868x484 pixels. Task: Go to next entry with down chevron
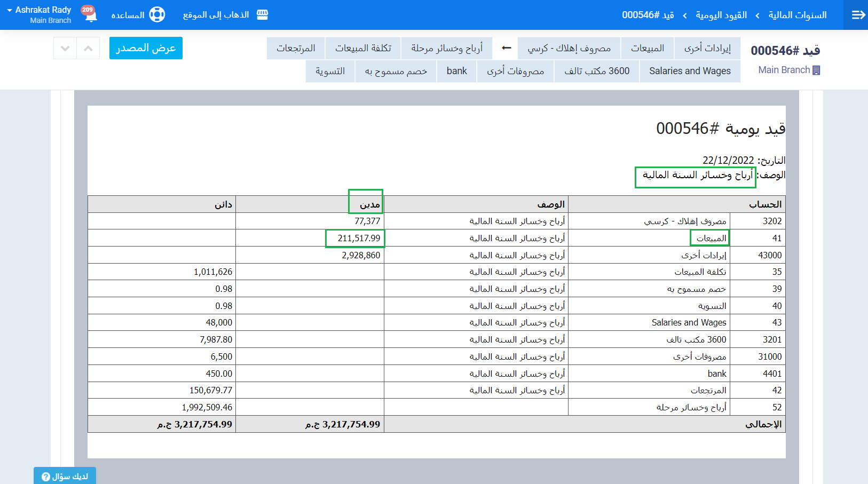[x=65, y=48]
